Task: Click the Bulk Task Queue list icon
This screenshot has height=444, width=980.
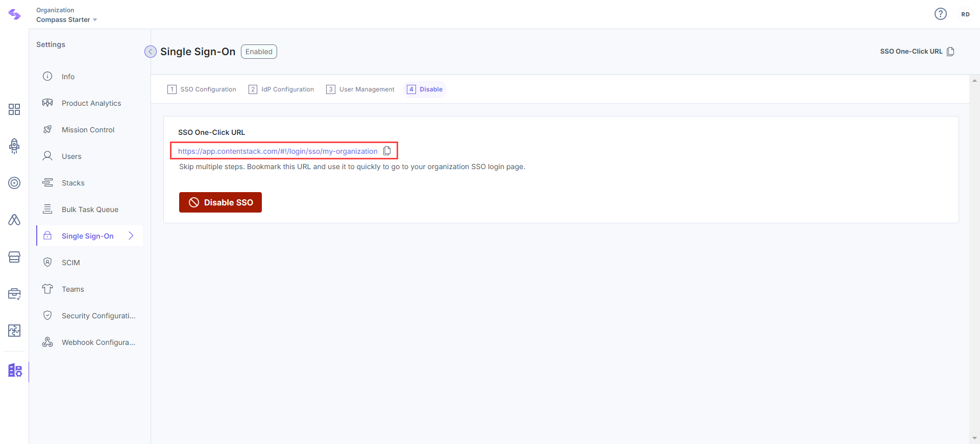Action: (x=47, y=209)
